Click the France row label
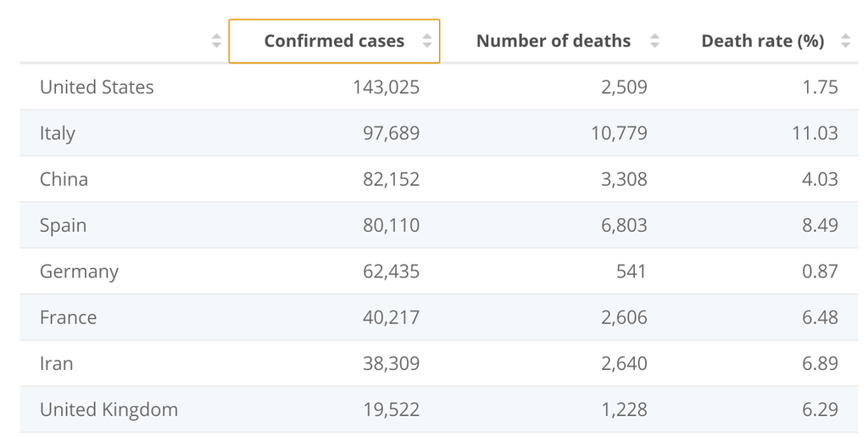 [x=68, y=317]
